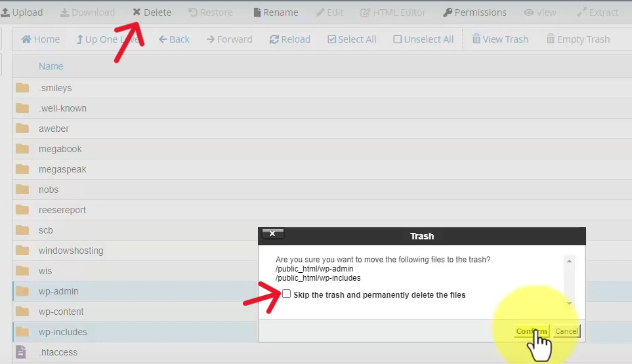Click Empty Trash
Viewport: 632px width, 364px height.
(578, 39)
